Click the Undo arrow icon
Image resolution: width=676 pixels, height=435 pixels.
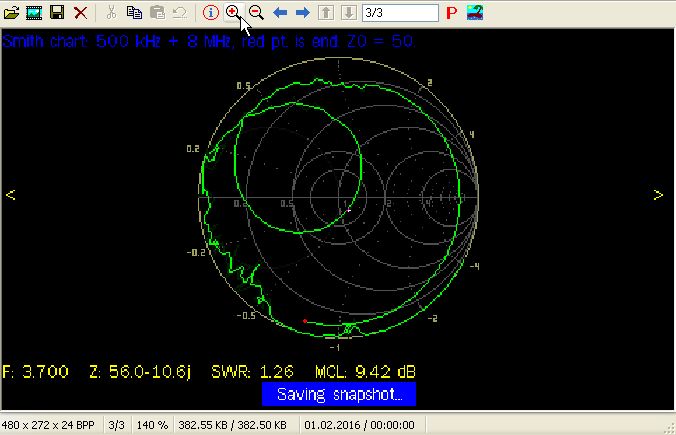[179, 13]
